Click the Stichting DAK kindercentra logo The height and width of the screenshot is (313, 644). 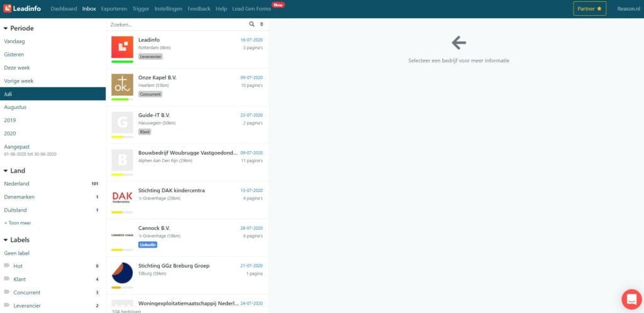click(x=123, y=198)
